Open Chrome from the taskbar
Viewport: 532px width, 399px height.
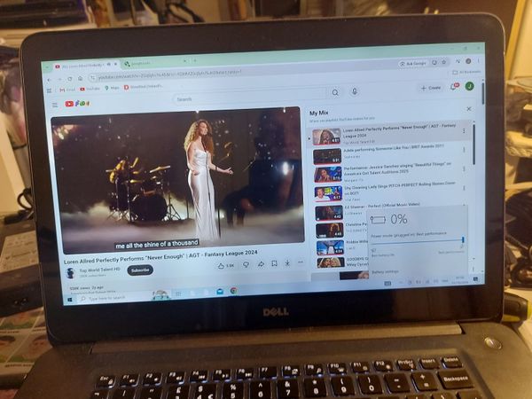(233, 291)
